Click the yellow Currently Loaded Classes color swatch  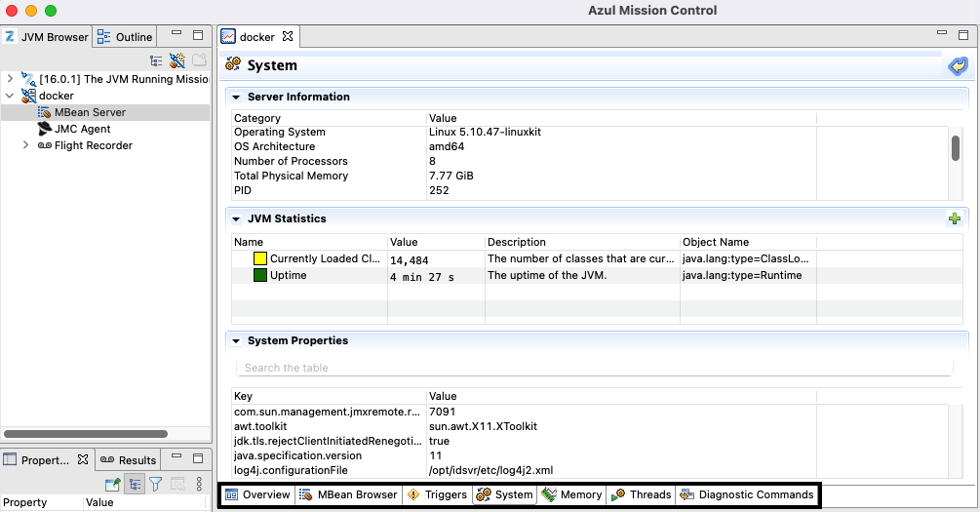click(260, 259)
